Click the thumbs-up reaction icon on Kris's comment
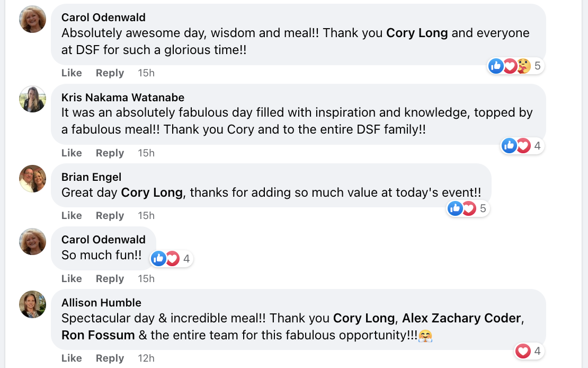 click(509, 145)
